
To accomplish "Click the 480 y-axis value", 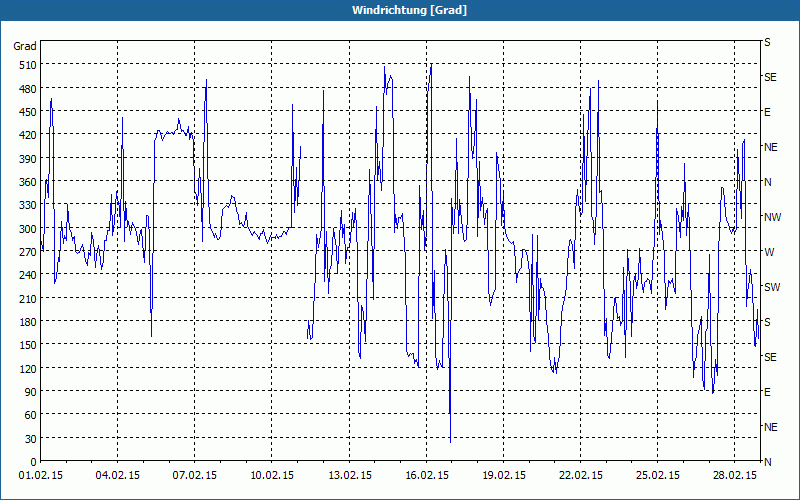I will (x=28, y=89).
